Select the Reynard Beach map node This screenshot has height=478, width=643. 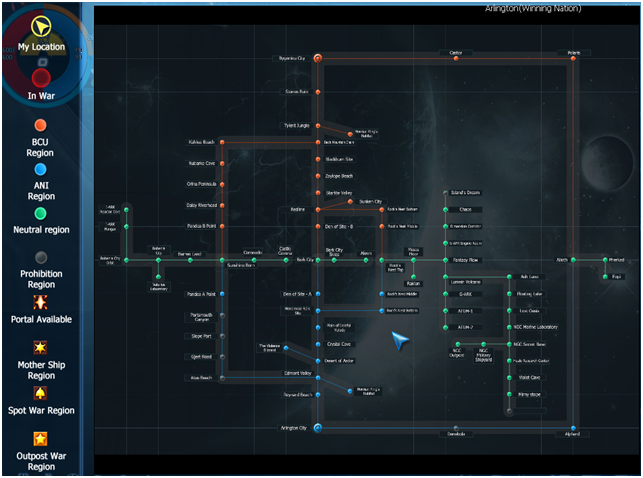tap(318, 395)
